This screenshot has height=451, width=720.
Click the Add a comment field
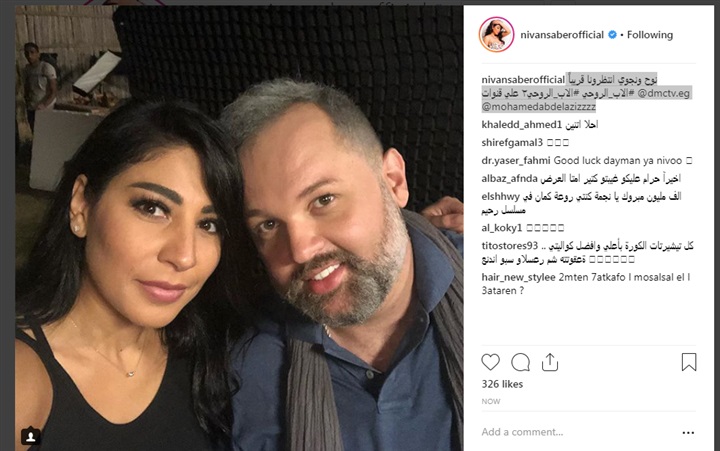(579, 432)
